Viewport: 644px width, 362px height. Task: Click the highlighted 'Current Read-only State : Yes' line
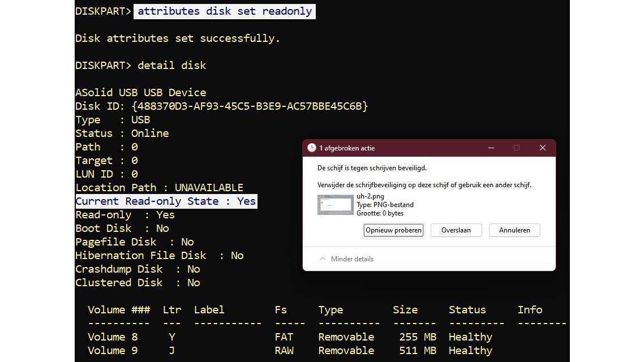click(x=166, y=201)
